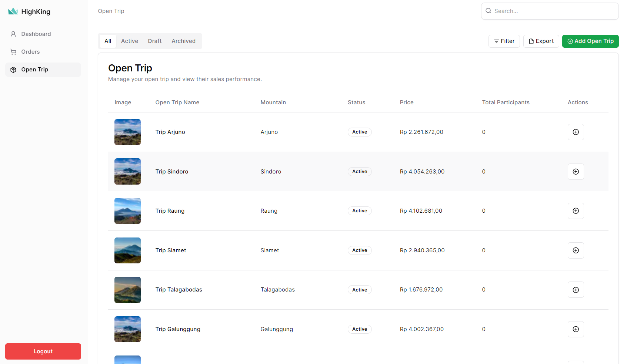Switch to the Active tab
This screenshot has height=364, width=627.
click(129, 41)
